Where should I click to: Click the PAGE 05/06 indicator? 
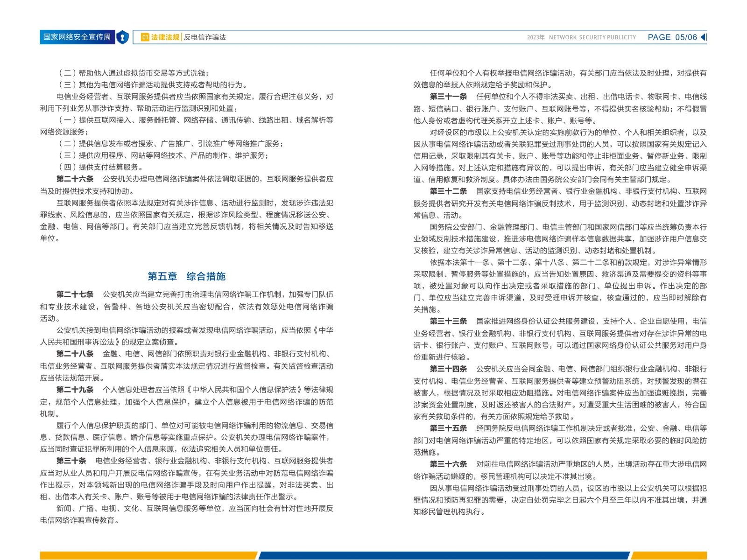point(672,37)
